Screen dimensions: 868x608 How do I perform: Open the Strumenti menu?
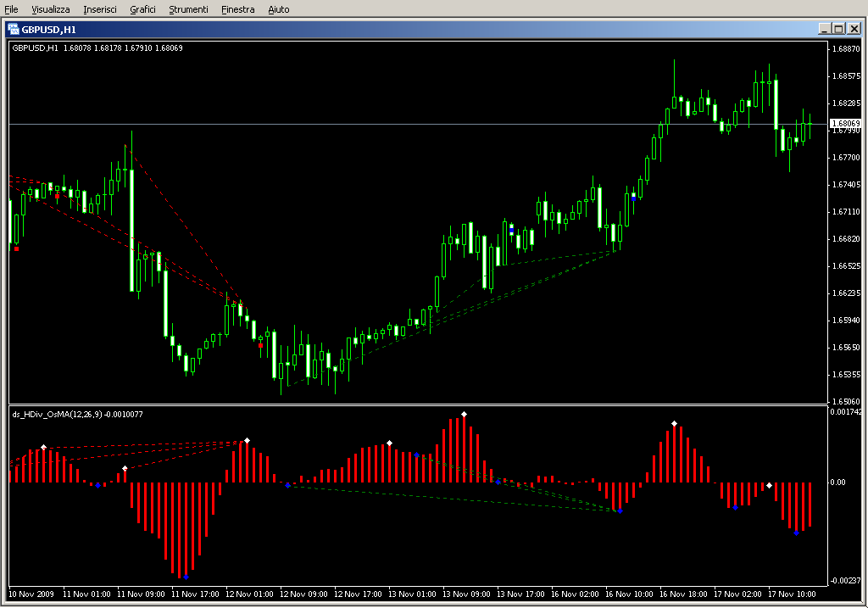click(x=188, y=9)
